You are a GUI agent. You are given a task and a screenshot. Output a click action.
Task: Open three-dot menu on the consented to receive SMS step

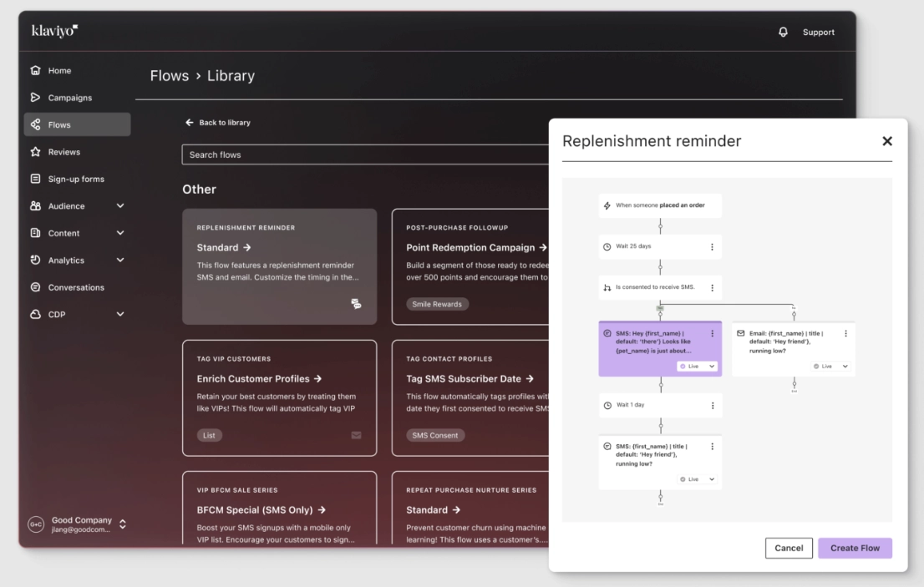(x=712, y=288)
